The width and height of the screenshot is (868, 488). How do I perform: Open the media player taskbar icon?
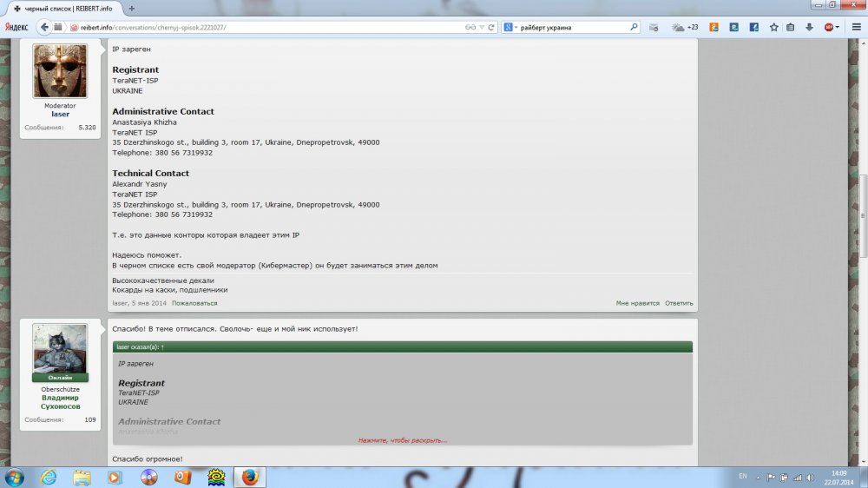coord(115,477)
